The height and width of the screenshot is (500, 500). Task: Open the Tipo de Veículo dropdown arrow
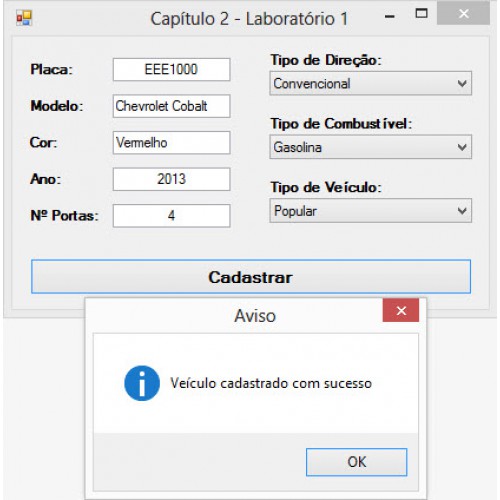pyautogui.click(x=462, y=211)
